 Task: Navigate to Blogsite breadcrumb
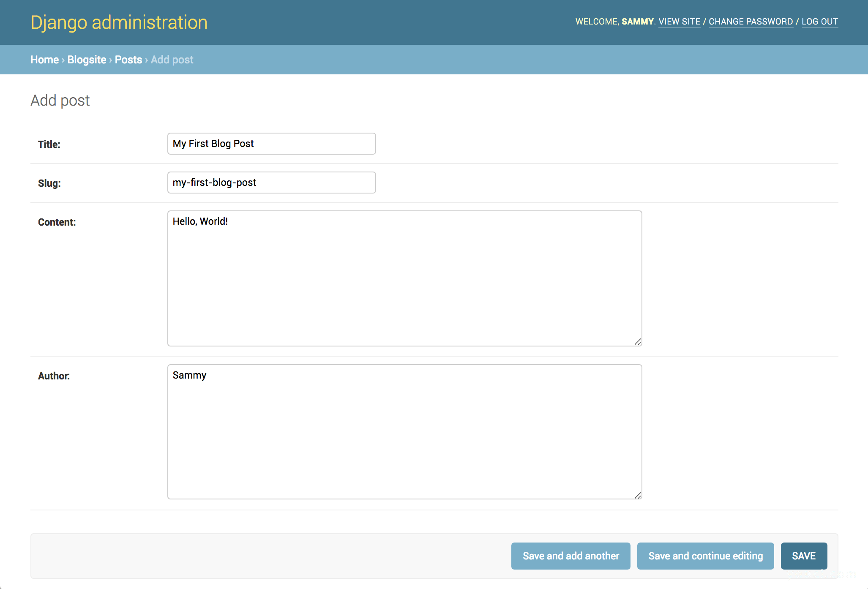(86, 59)
